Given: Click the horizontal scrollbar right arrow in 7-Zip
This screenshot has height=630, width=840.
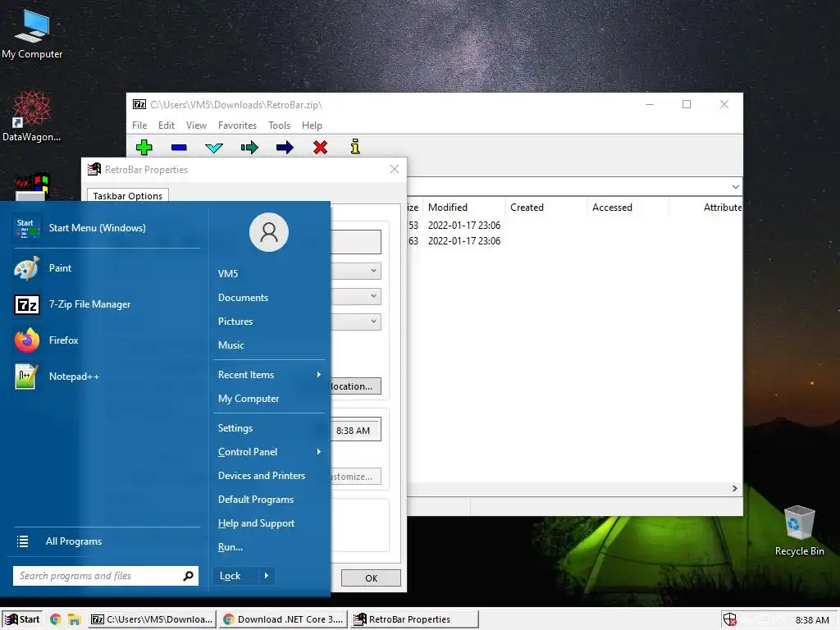Looking at the screenshot, I should (734, 489).
